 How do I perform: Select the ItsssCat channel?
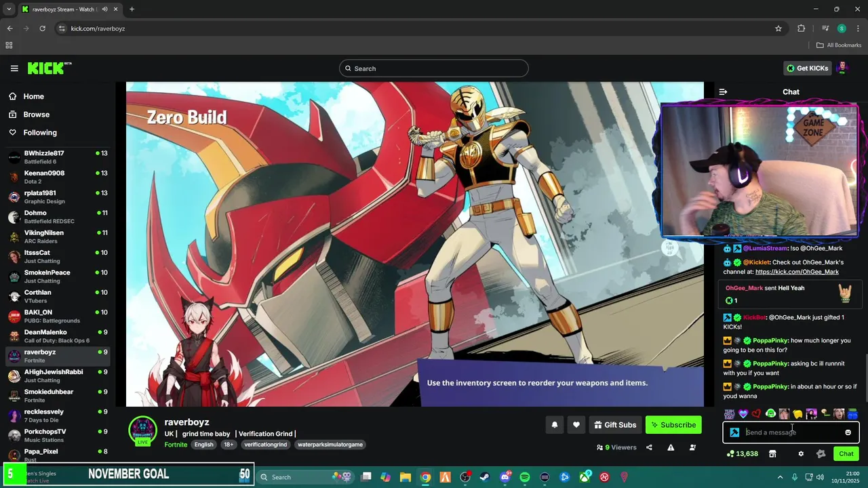(58, 256)
